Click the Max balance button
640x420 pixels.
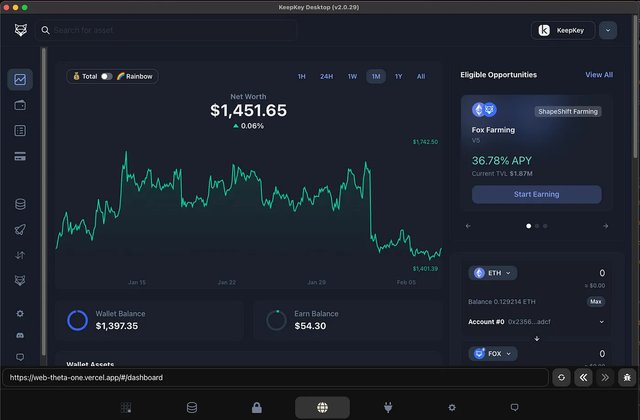pyautogui.click(x=596, y=302)
